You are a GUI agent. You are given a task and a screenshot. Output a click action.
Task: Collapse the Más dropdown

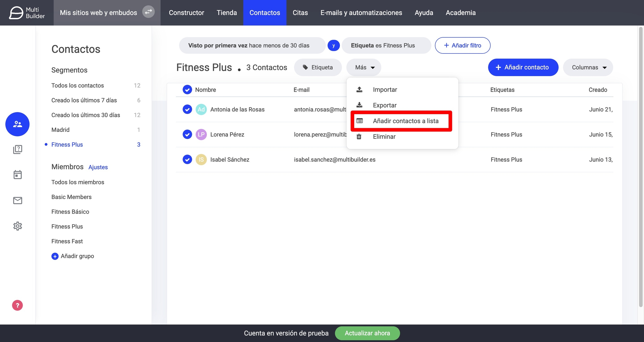pos(364,67)
